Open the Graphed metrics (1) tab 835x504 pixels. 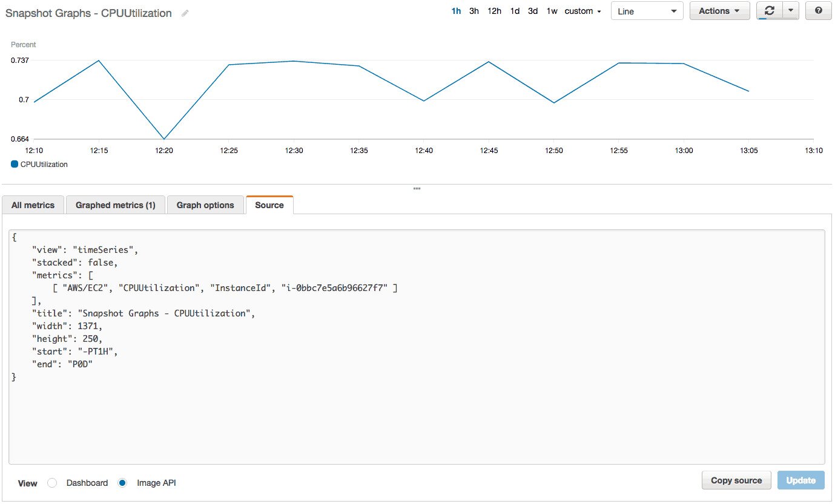(x=115, y=205)
